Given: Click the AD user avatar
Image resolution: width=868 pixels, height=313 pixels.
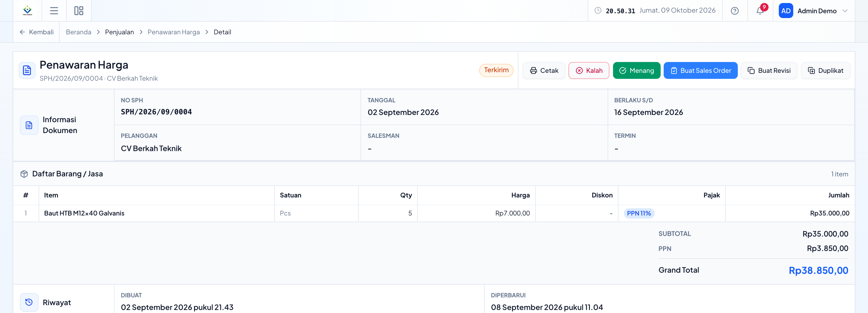Looking at the screenshot, I should pos(785,11).
